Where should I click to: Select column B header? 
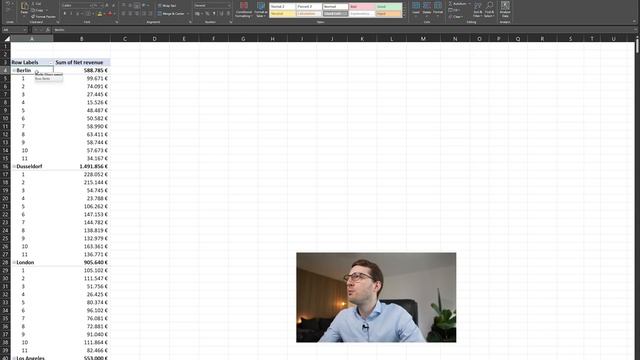pos(82,39)
